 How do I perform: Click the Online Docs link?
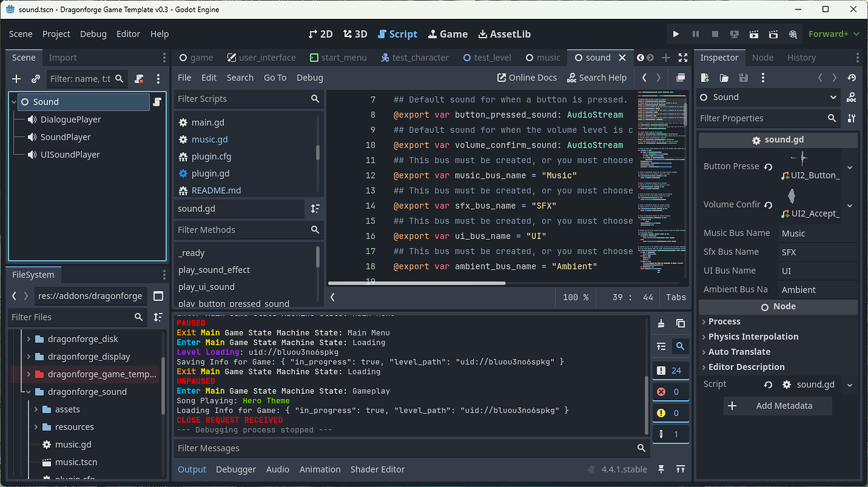click(527, 77)
